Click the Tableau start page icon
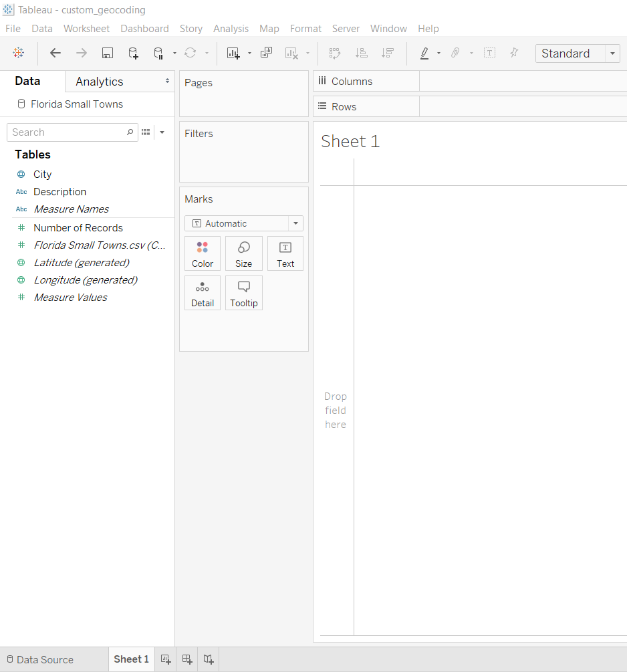This screenshot has width=627, height=672. [19, 53]
